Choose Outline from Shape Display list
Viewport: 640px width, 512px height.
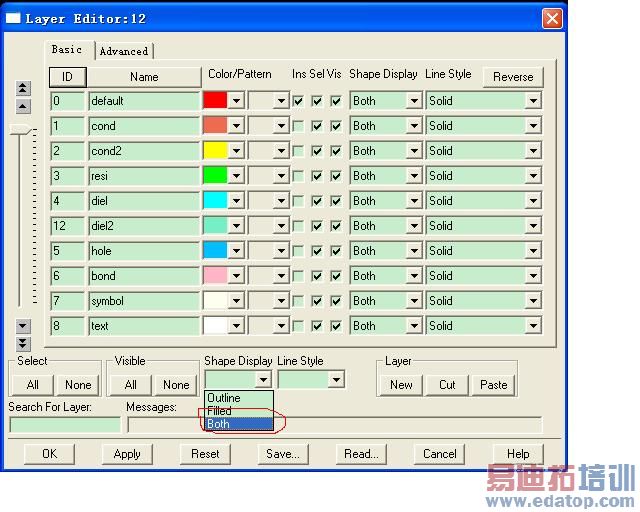click(x=239, y=398)
